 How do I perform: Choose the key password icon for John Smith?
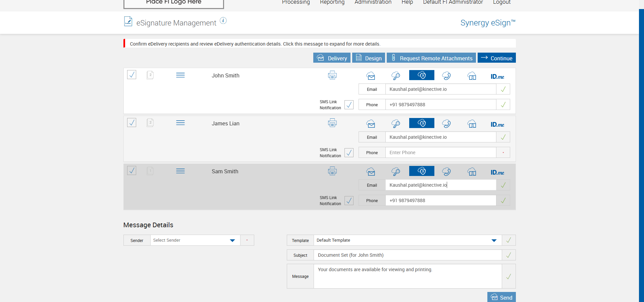pos(396,76)
